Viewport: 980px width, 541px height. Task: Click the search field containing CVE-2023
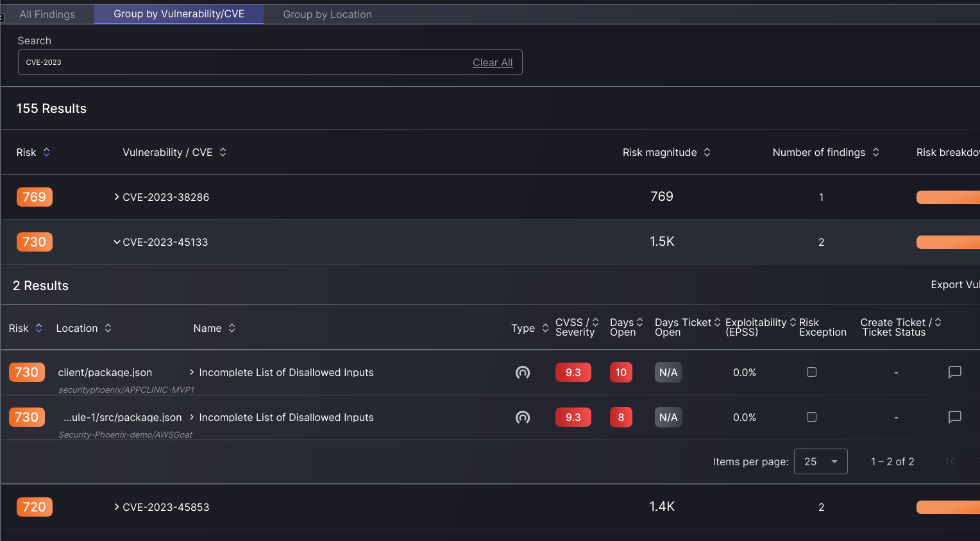[x=244, y=62]
